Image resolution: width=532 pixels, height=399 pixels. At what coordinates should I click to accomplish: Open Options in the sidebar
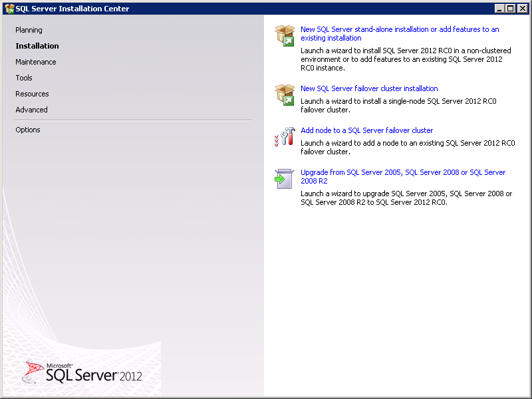[28, 130]
